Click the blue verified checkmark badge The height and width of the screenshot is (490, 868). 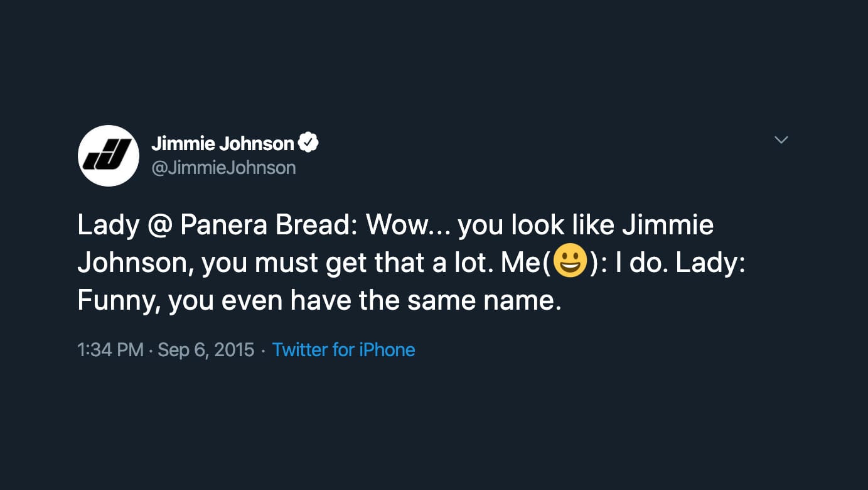click(308, 143)
